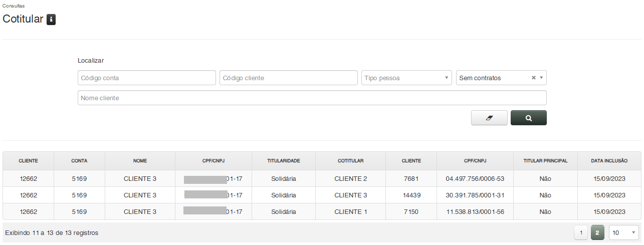Focus the Código conta field

pos(146,78)
